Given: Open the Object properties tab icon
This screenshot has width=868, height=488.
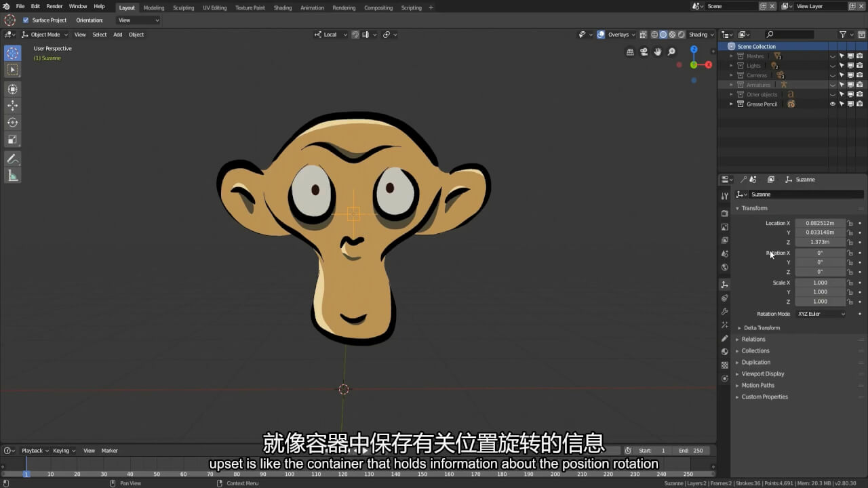Looking at the screenshot, I should click(x=724, y=285).
